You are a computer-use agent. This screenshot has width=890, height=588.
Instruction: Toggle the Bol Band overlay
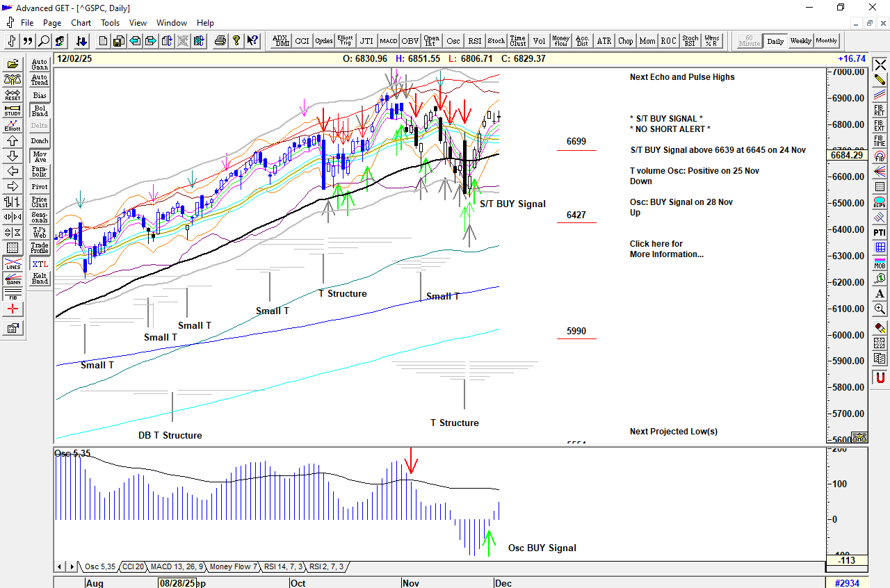40,111
